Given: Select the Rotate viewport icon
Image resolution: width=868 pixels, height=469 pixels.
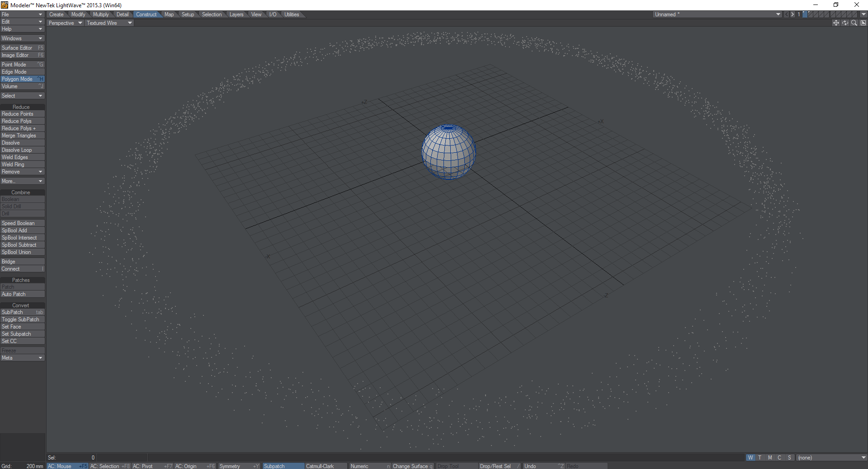Looking at the screenshot, I should (844, 23).
